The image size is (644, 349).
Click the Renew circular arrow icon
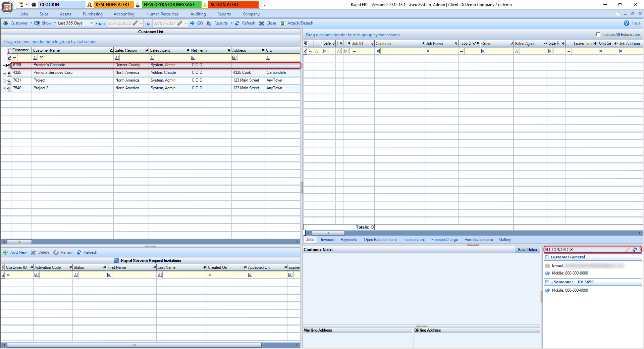(x=56, y=252)
